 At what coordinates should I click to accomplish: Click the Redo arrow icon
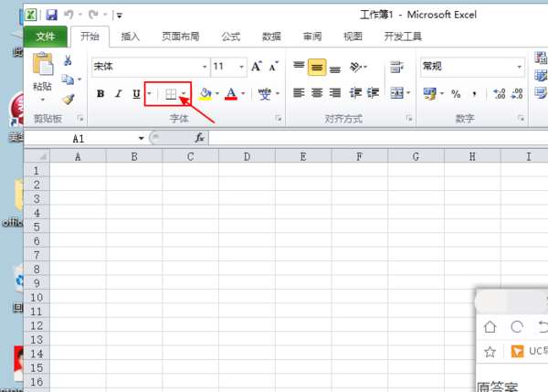[x=93, y=15]
